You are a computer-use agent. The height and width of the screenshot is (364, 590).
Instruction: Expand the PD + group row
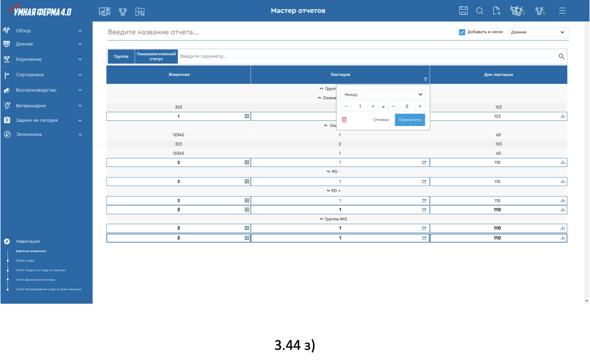328,191
